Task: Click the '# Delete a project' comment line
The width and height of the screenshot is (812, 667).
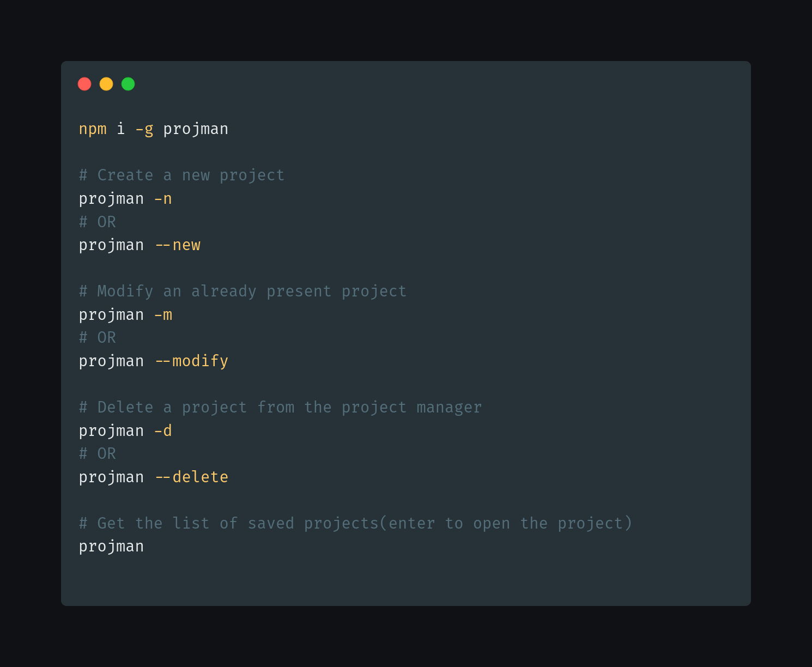Action: point(280,408)
